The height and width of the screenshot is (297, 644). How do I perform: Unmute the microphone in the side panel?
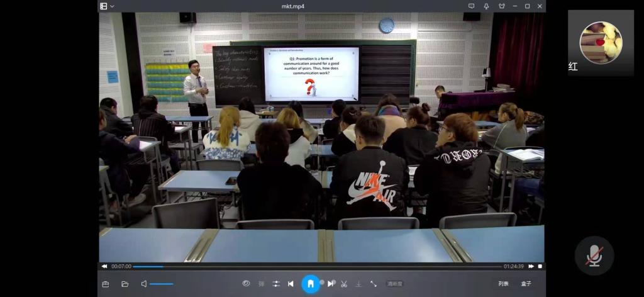click(594, 255)
